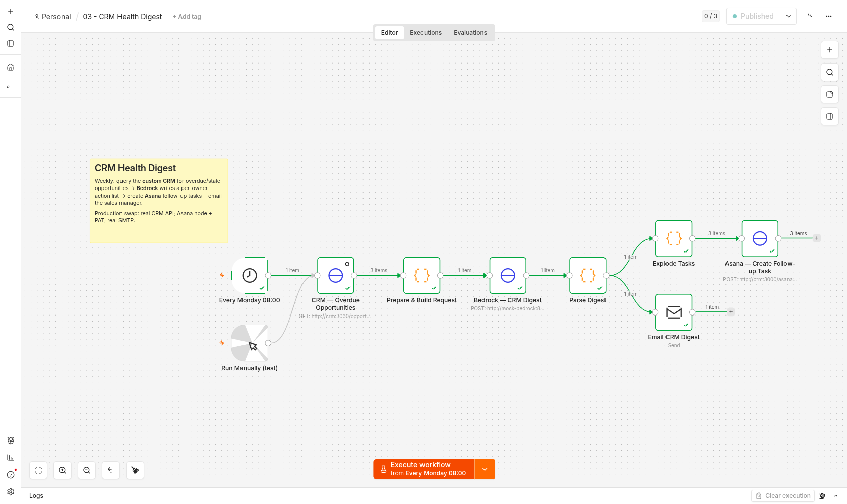
Task: Toggle the sidebar panel icon
Action: click(11, 43)
